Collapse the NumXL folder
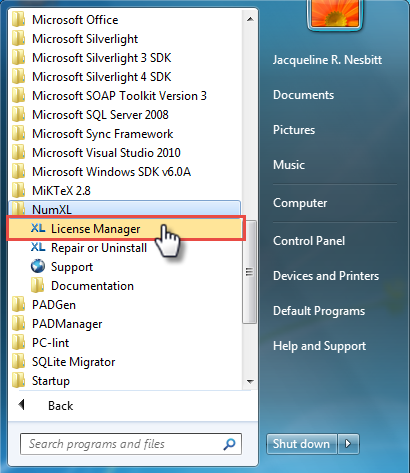The width and height of the screenshot is (410, 473). (125, 209)
